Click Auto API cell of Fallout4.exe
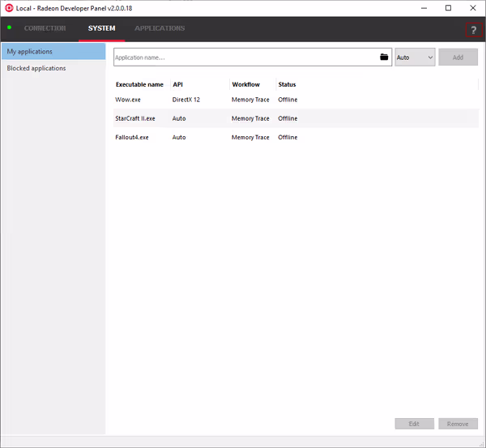 [179, 137]
